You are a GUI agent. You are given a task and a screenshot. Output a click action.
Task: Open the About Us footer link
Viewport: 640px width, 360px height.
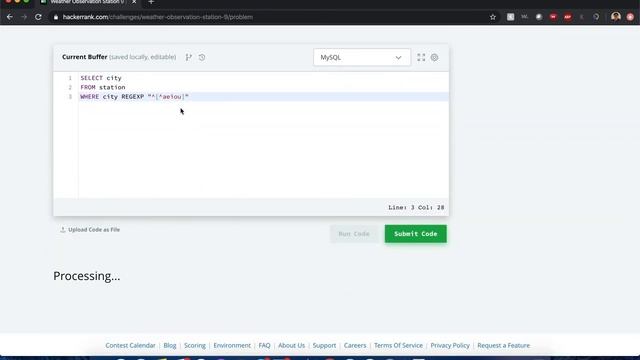(x=291, y=345)
